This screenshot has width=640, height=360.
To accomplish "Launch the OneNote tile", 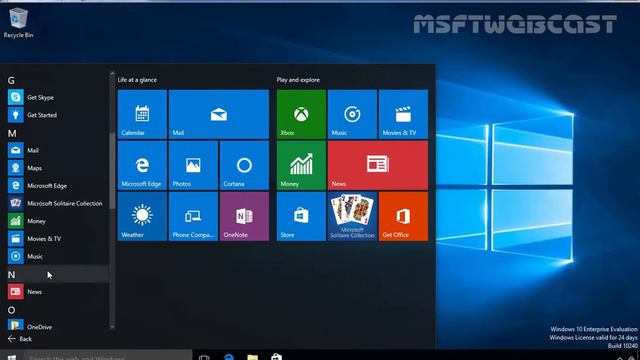I will (x=244, y=216).
